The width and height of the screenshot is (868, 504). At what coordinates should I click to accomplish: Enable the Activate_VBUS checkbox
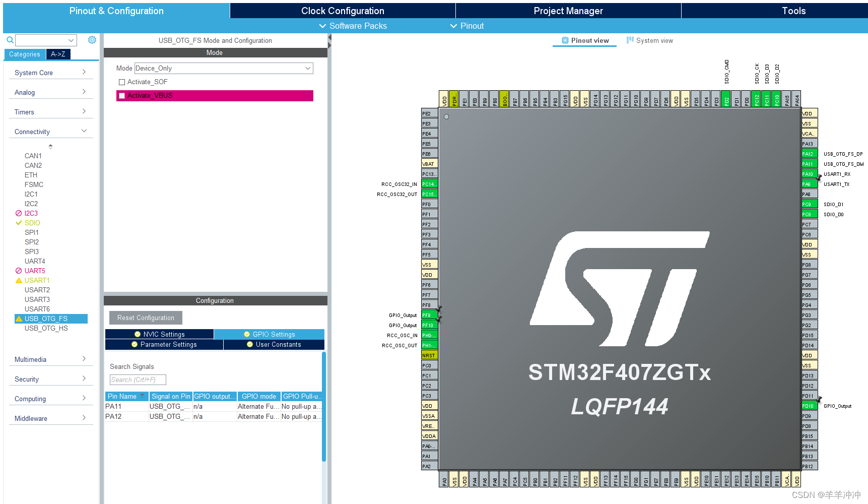[x=122, y=96]
